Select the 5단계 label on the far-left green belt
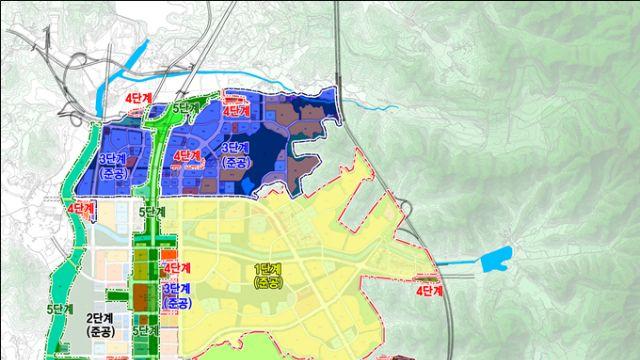This screenshot has height=360, width=640. pos(60,309)
